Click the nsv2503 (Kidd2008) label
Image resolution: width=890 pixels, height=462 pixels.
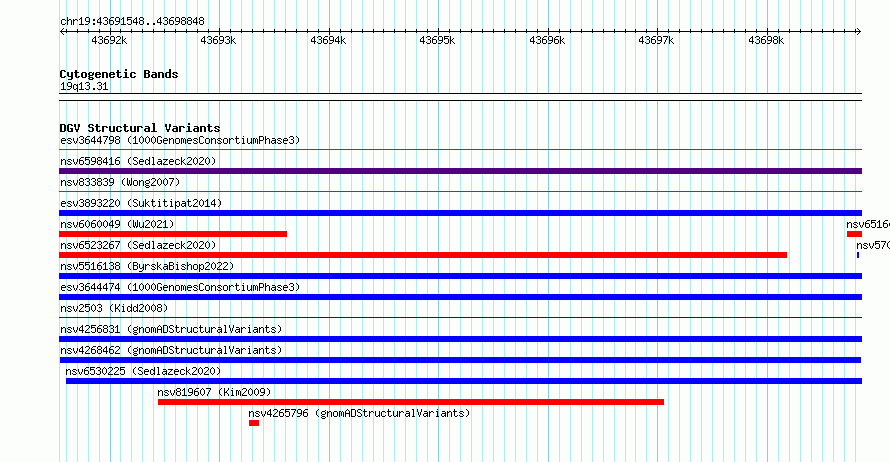[x=114, y=308]
